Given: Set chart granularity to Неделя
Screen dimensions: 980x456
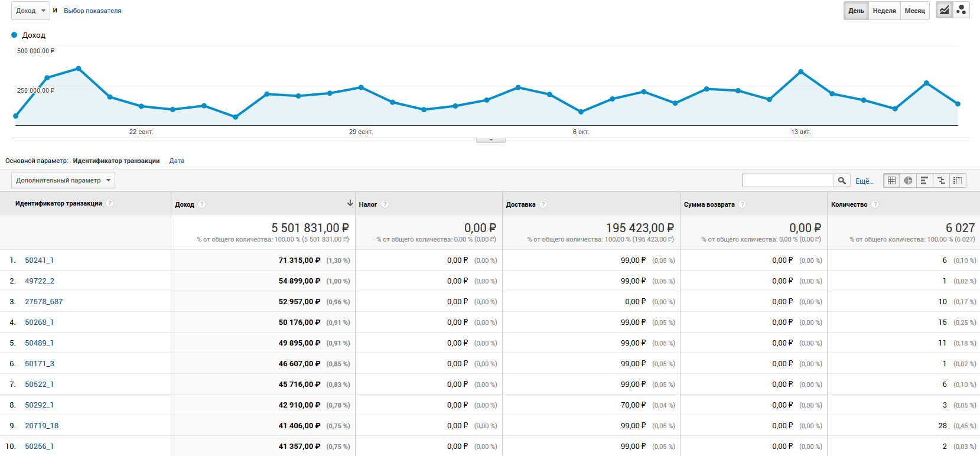Looking at the screenshot, I should tap(884, 11).
